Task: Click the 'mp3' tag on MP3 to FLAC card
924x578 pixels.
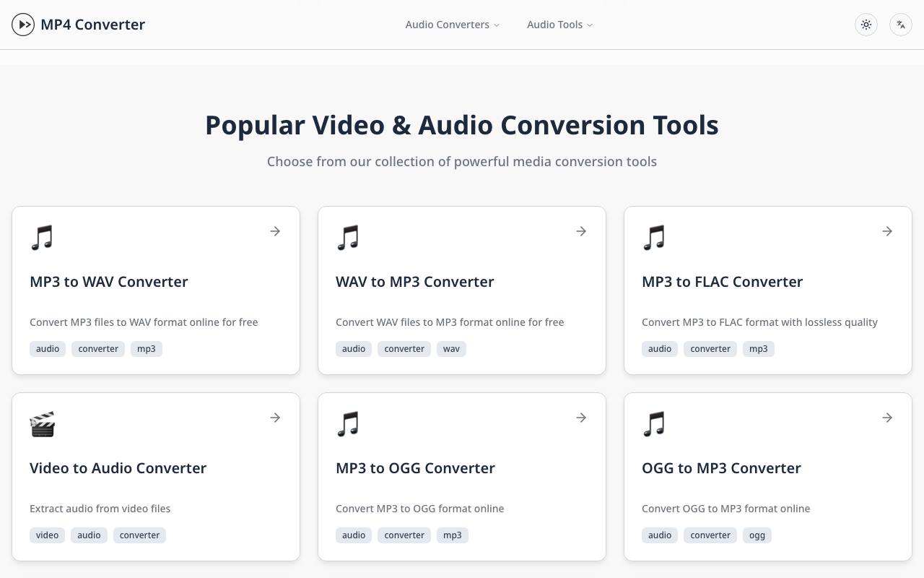Action: 759,349
